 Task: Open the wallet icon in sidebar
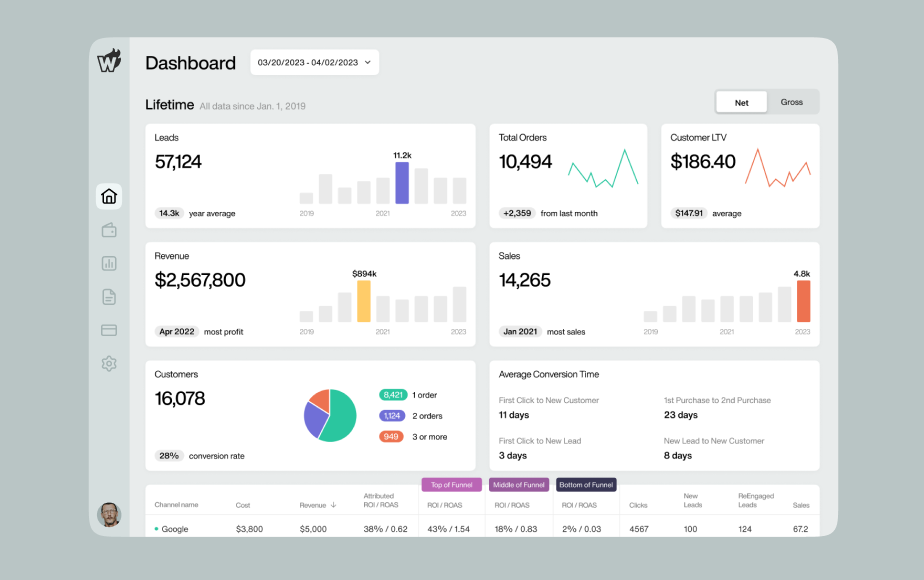(109, 230)
